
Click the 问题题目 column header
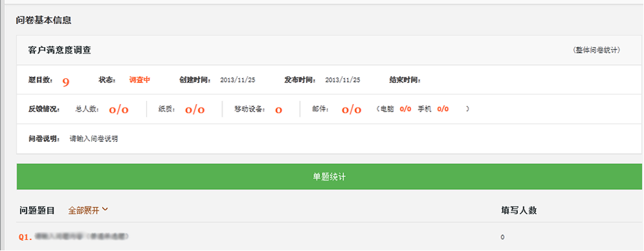coord(37,211)
